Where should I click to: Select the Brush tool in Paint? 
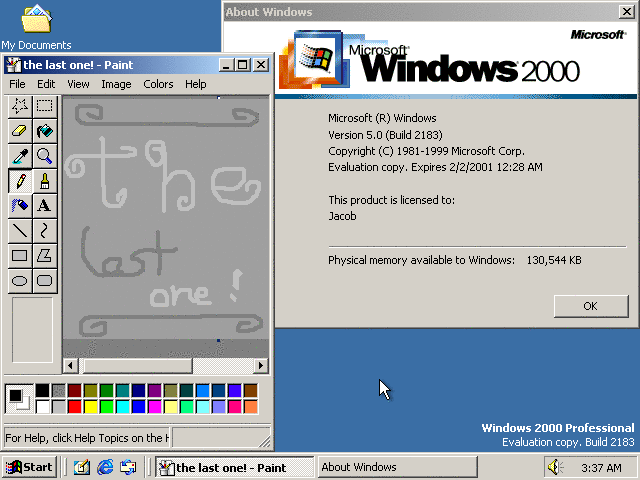coord(44,181)
